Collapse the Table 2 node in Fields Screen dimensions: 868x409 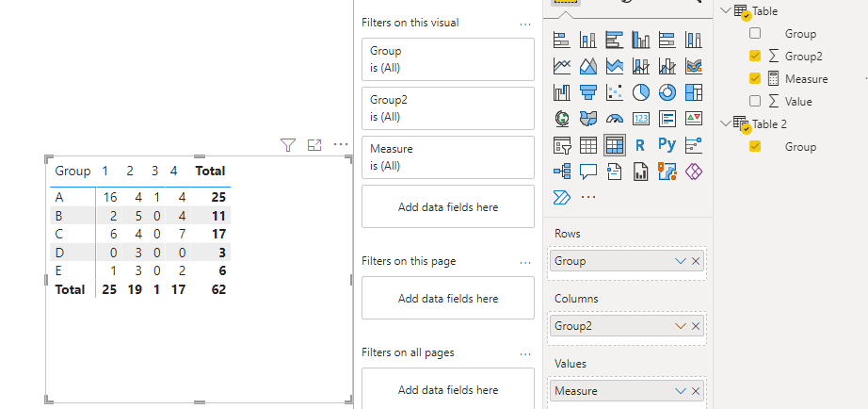[x=726, y=123]
